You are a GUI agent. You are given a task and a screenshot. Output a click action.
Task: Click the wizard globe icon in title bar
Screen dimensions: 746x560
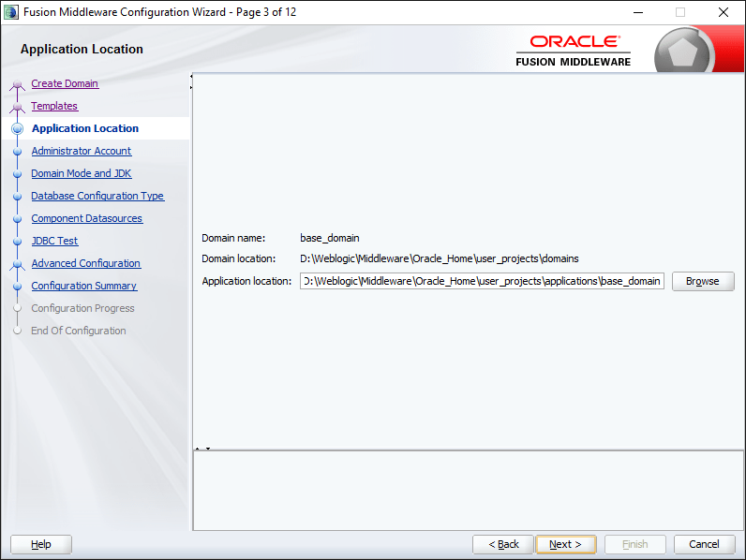click(11, 12)
